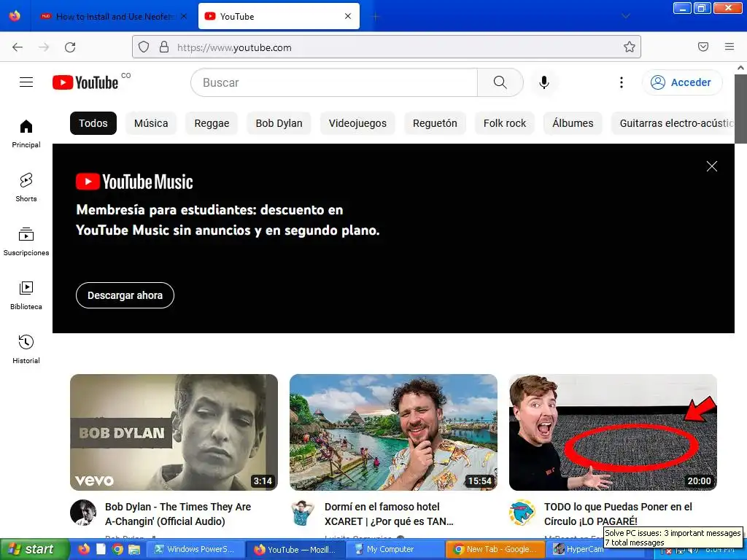
Task: Click the youtube.com address bar
Action: (387, 47)
